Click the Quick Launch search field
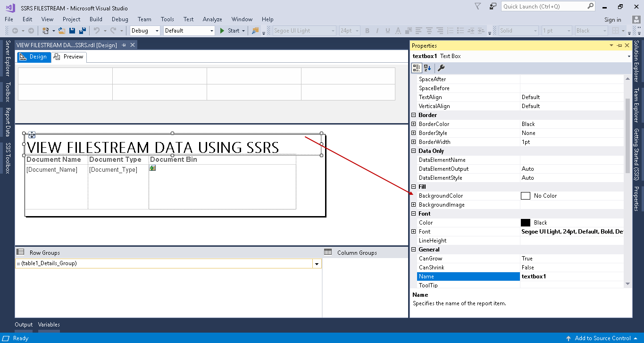The image size is (644, 343). [x=544, y=7]
